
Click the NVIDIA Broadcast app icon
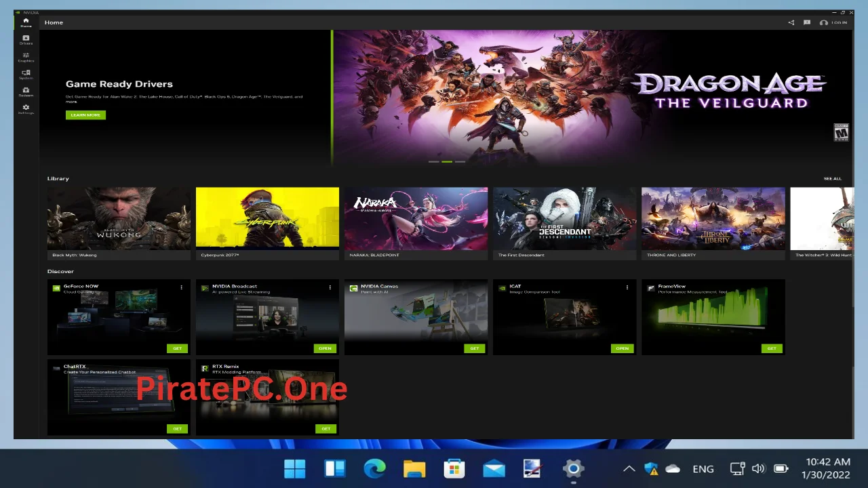pyautogui.click(x=205, y=288)
